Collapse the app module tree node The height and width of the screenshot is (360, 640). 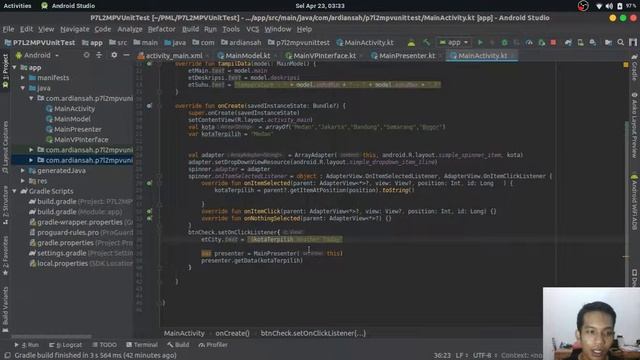coord(15,67)
